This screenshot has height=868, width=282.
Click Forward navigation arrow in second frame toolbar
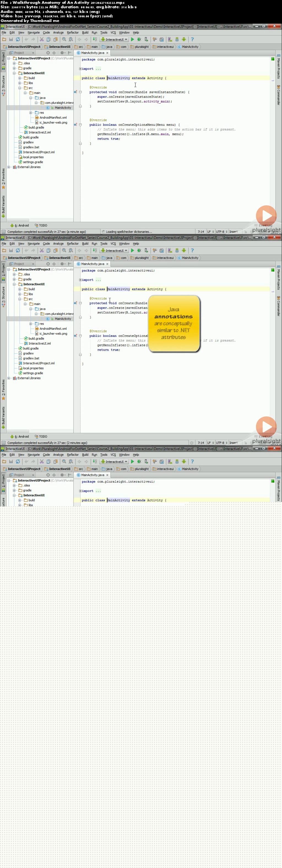86,250
